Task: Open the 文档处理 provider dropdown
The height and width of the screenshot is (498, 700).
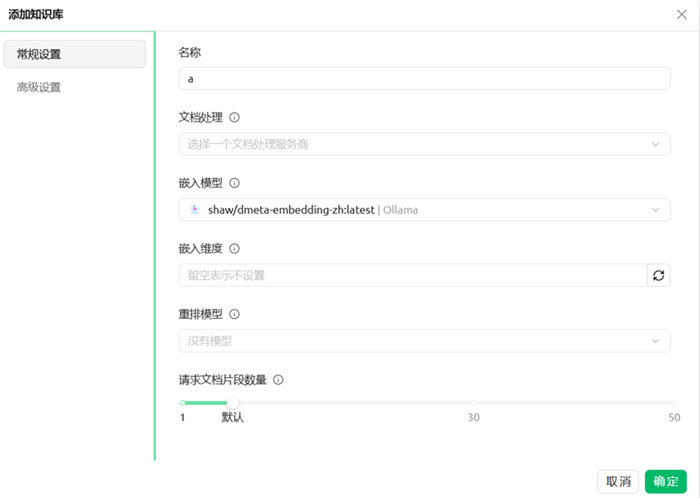Action: [424, 144]
